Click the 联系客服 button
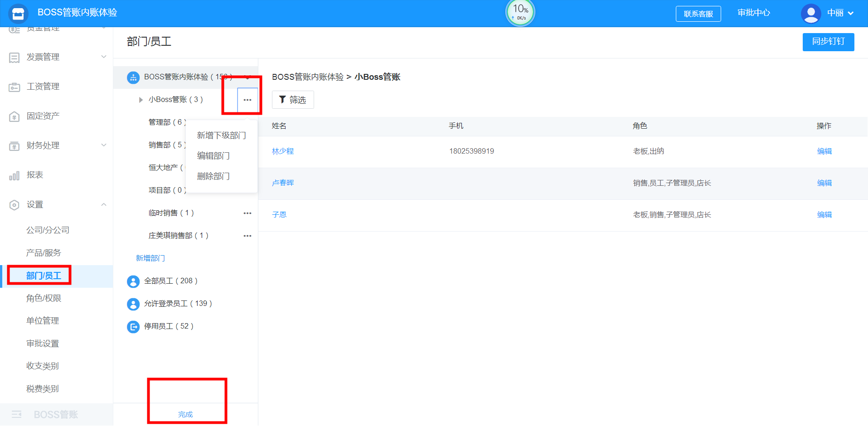The width and height of the screenshot is (868, 426). pyautogui.click(x=698, y=14)
